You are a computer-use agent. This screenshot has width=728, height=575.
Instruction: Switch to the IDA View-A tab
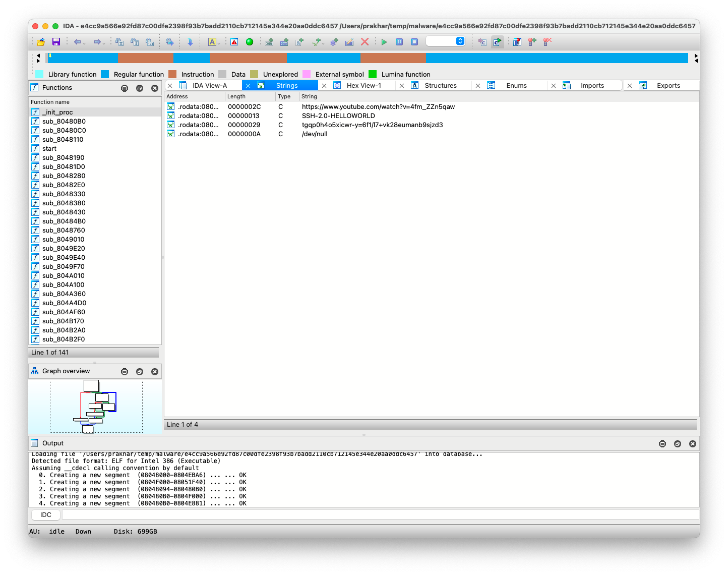[210, 86]
